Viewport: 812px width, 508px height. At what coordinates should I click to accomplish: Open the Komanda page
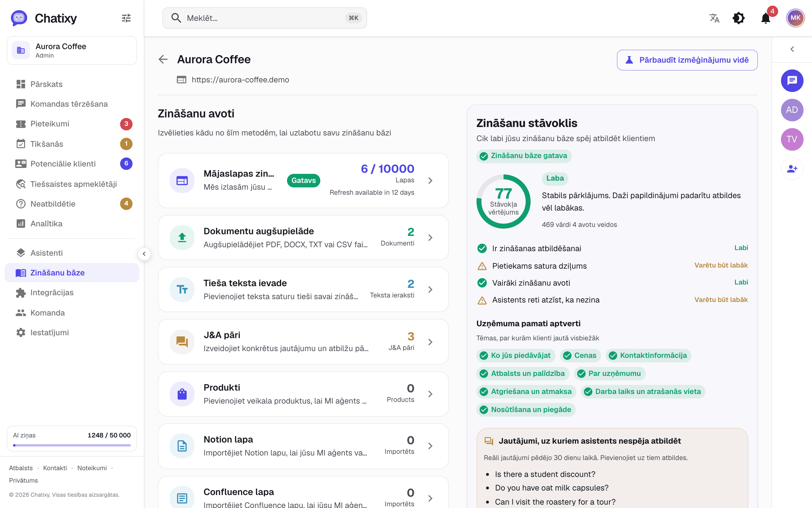click(x=72, y=312)
